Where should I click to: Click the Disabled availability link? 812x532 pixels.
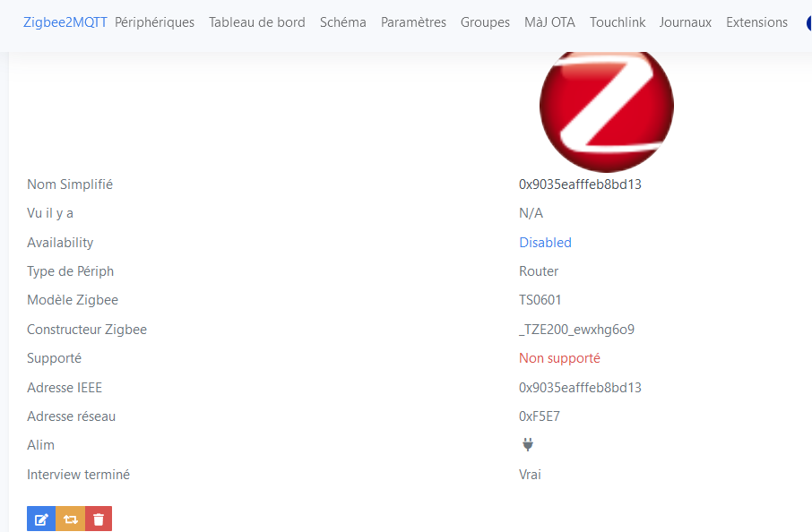point(545,243)
